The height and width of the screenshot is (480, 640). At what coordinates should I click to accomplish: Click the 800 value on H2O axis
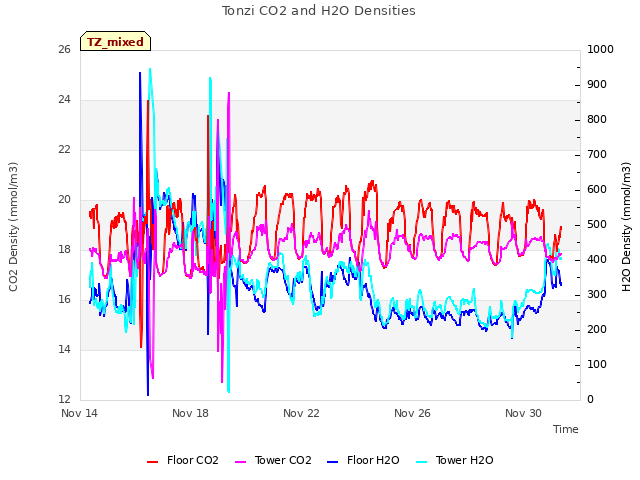pyautogui.click(x=597, y=120)
